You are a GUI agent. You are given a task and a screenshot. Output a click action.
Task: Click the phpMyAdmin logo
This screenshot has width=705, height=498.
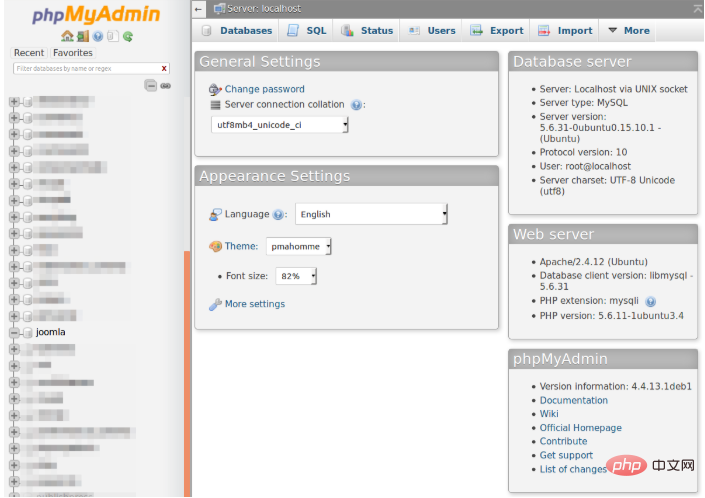(96, 15)
